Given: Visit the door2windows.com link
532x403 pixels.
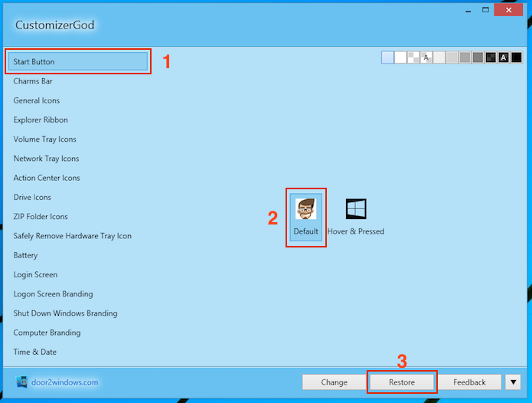Looking at the screenshot, I should click(x=65, y=382).
